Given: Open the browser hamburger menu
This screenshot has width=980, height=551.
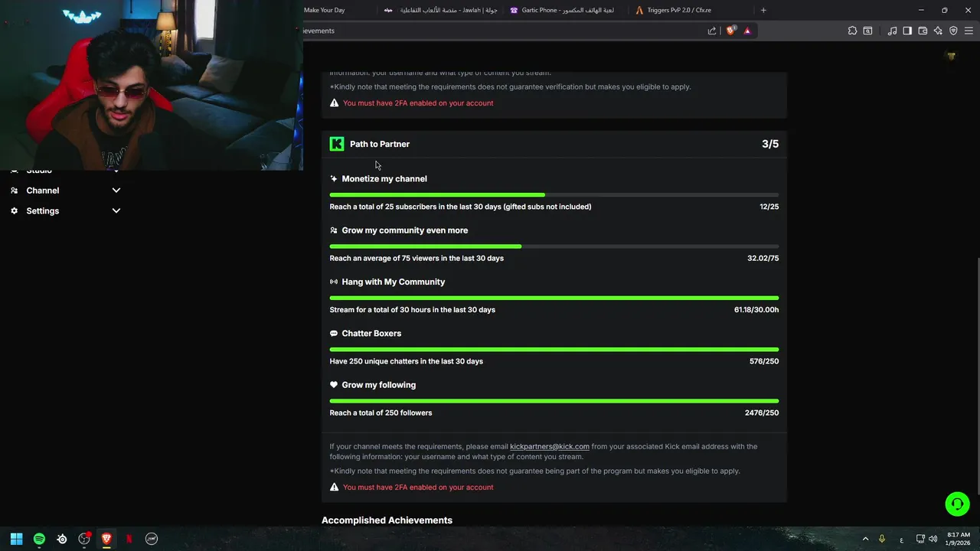Looking at the screenshot, I should pos(969,31).
